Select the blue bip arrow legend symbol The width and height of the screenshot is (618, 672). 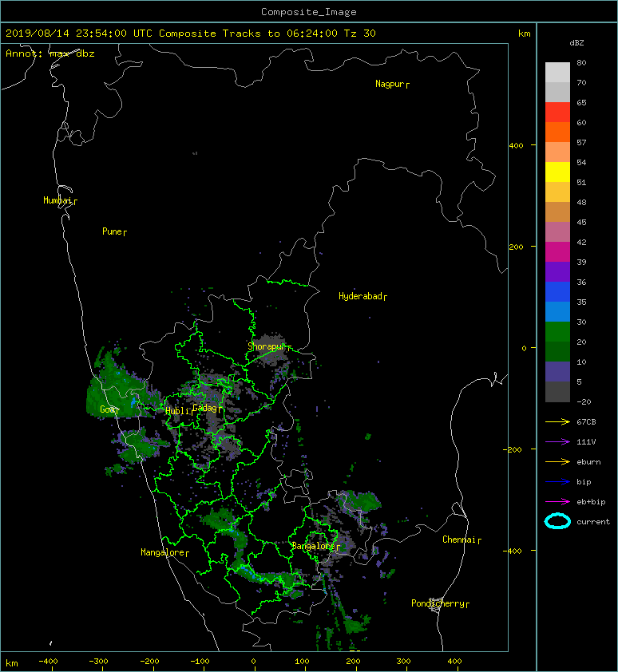click(x=557, y=482)
